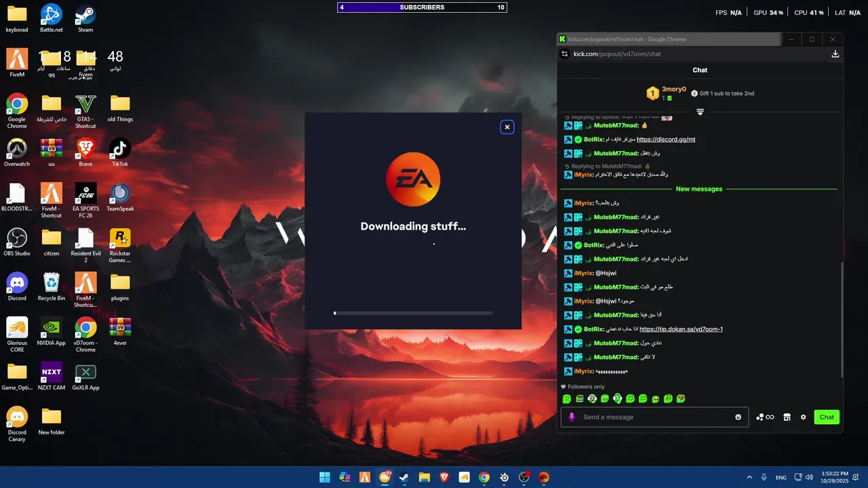Close the EA downloading dialog
Viewport: 868px width, 488px height.
point(507,127)
